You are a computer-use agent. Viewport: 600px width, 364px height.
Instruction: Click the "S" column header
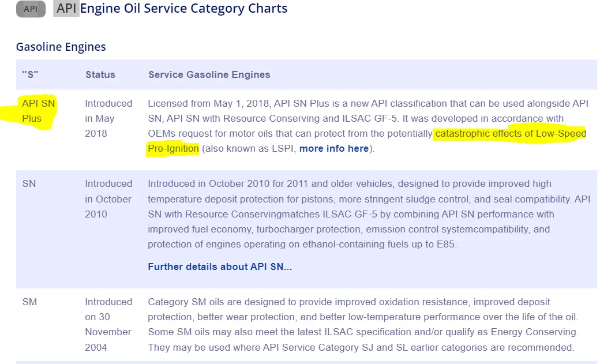click(x=30, y=74)
